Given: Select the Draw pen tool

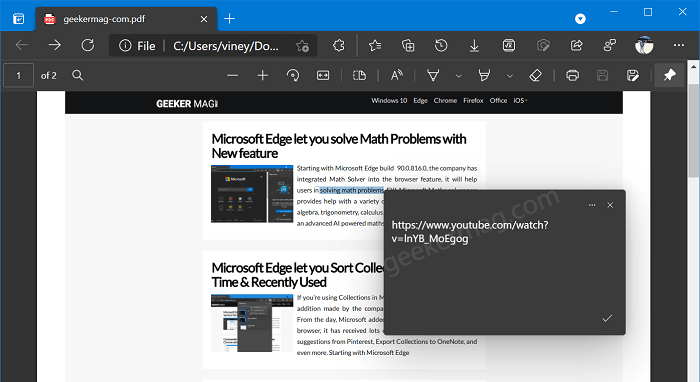Looking at the screenshot, I should [433, 75].
